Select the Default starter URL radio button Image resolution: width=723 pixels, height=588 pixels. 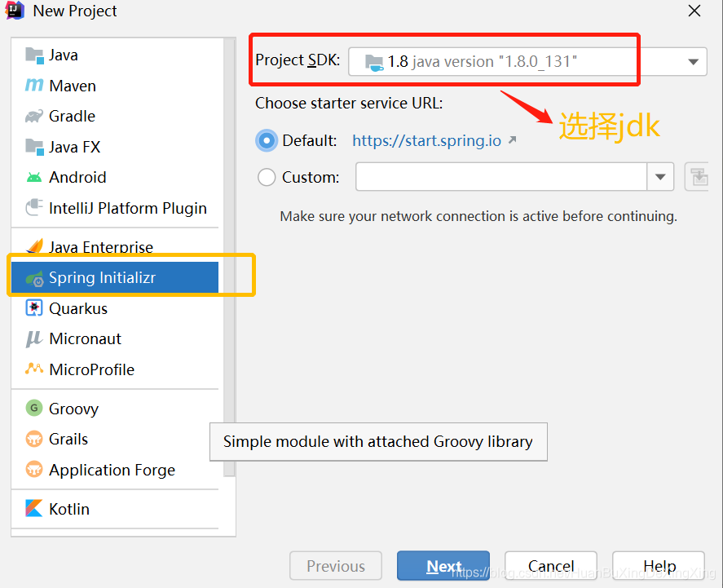(x=267, y=140)
